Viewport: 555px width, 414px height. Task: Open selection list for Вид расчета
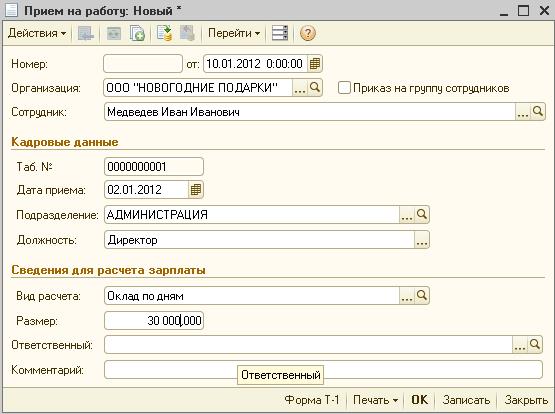[x=407, y=295]
